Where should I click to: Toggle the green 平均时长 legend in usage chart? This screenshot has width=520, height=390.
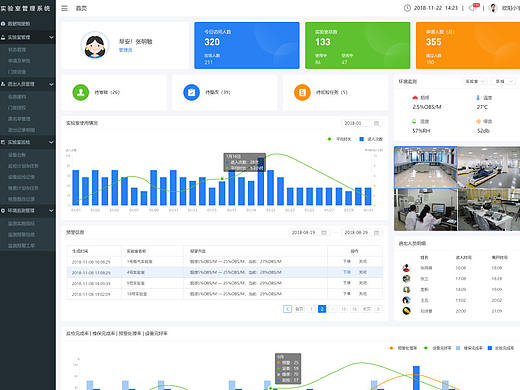[x=339, y=139]
